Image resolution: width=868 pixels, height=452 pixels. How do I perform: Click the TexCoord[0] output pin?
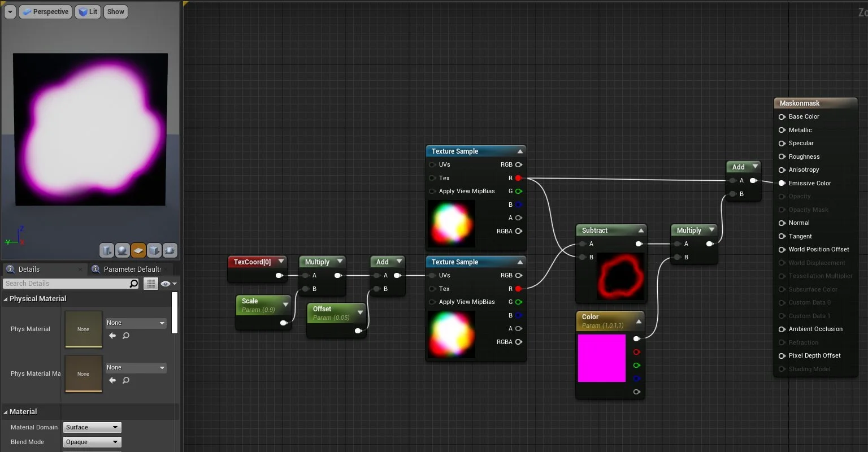coord(279,275)
